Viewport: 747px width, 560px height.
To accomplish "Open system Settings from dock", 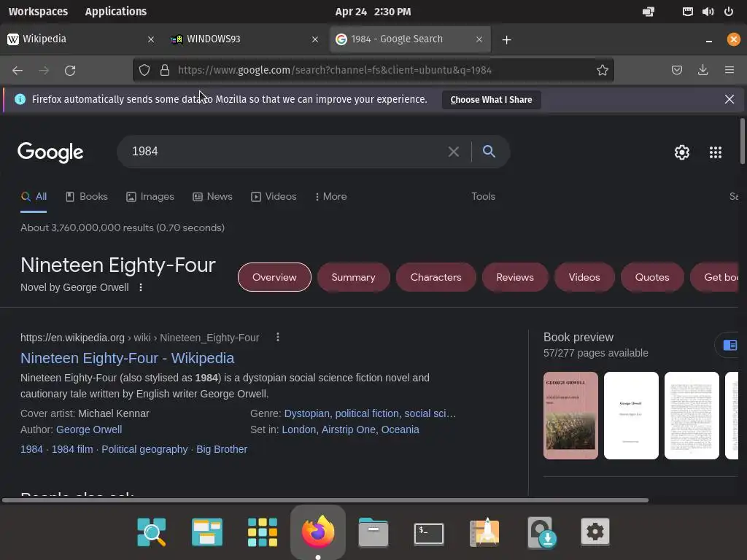I will (x=595, y=532).
